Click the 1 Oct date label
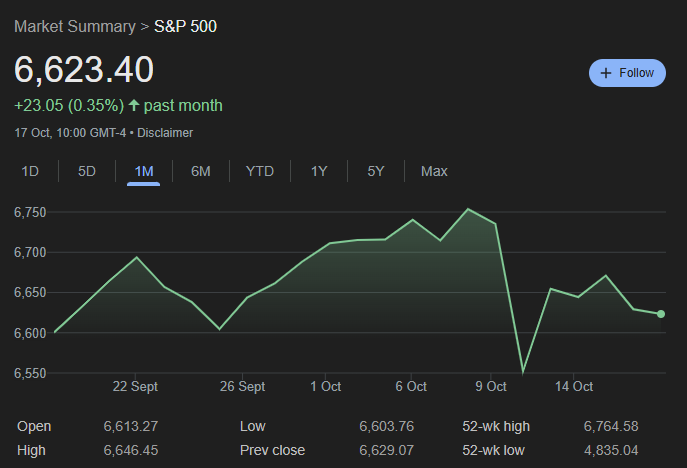This screenshot has width=687, height=468. click(326, 386)
